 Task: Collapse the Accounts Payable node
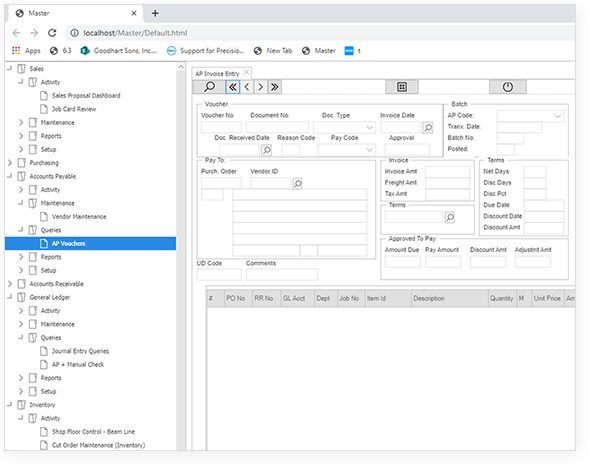point(10,176)
